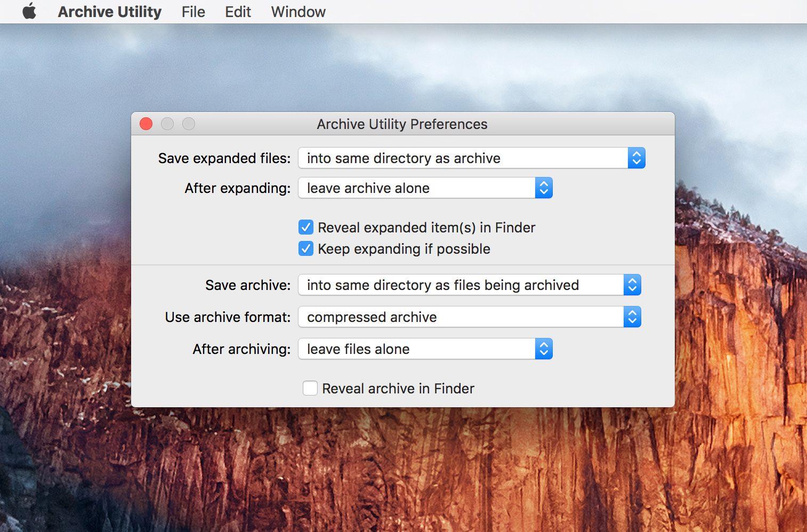Click the Use archive format label

point(228,317)
